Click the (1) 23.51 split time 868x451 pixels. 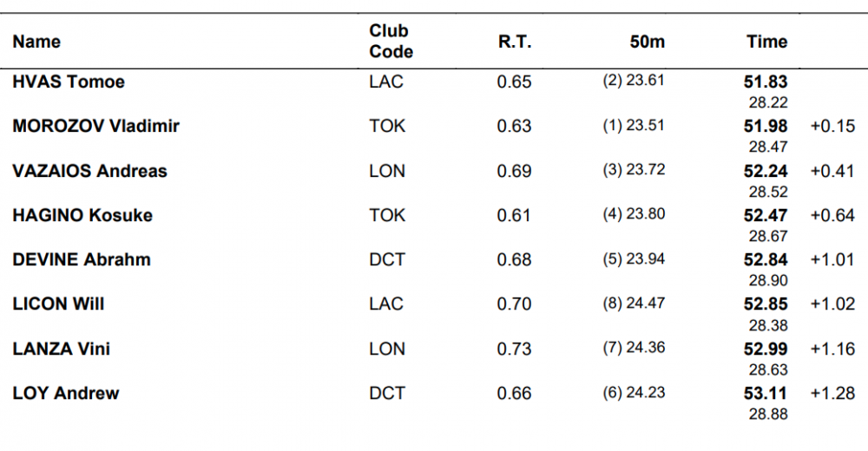634,126
